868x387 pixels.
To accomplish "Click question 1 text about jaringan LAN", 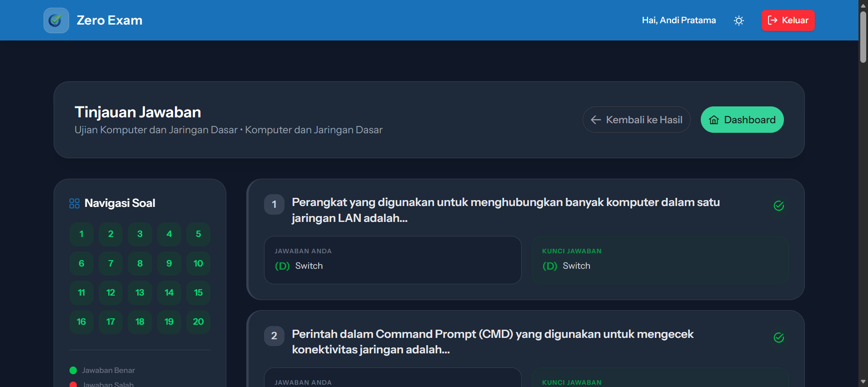I will tap(506, 210).
